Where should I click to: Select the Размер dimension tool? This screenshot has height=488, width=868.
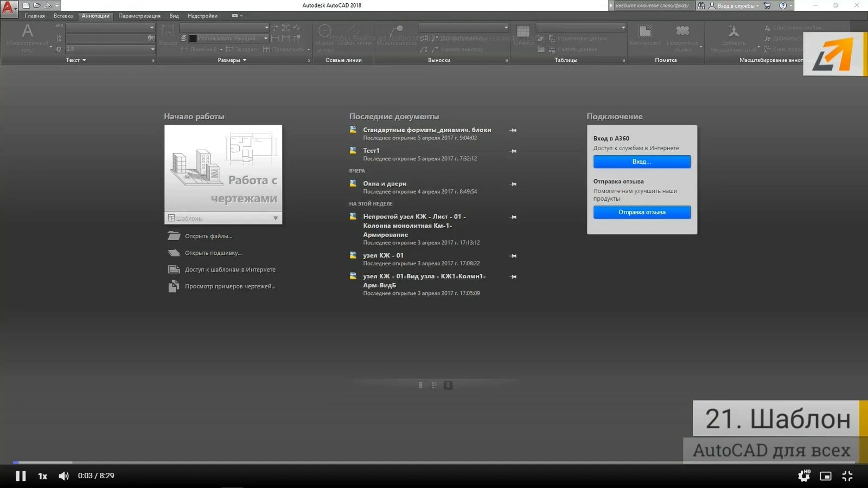[x=168, y=34]
